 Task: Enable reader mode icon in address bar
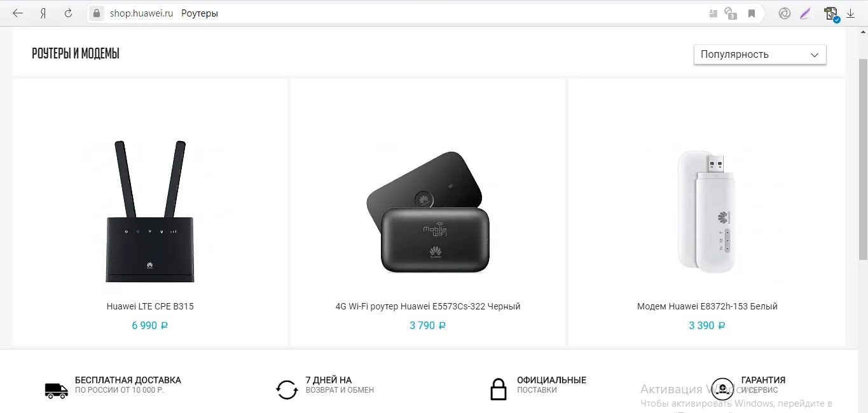pyautogui.click(x=713, y=13)
